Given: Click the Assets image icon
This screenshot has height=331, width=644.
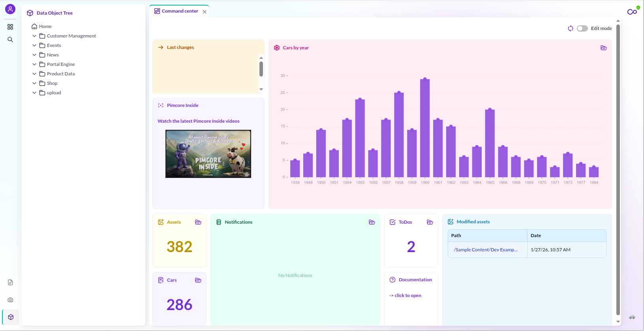Looking at the screenshot, I should coord(161,222).
